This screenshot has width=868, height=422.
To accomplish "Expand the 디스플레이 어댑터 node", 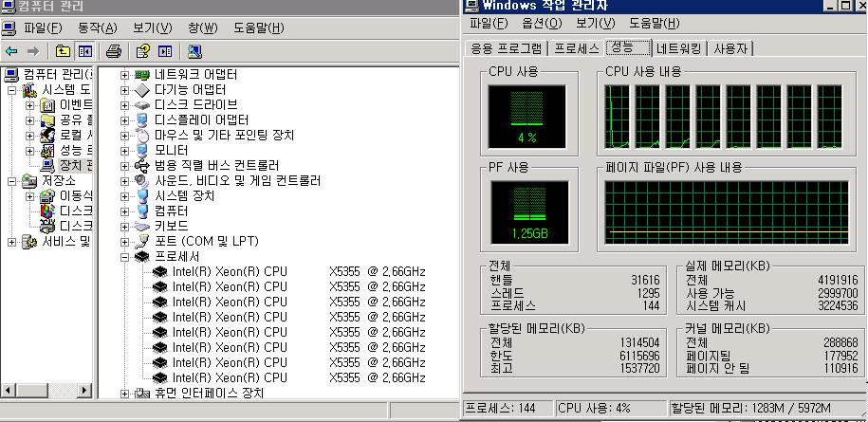I will pyautogui.click(x=124, y=120).
